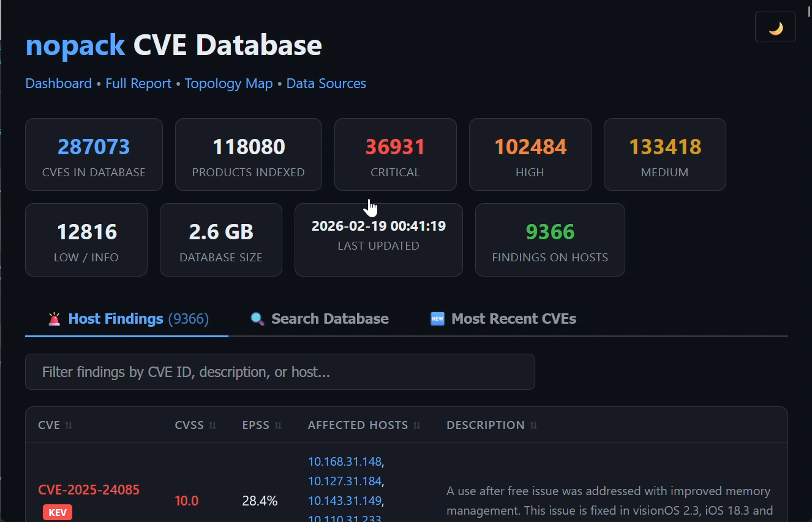
Task: Navigate to Data Sources
Action: (326, 83)
